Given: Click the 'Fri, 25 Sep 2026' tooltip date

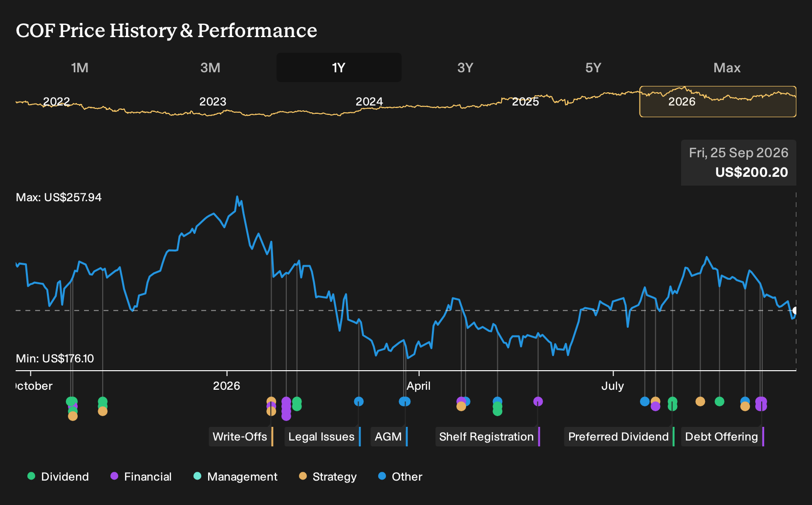Looking at the screenshot, I should pos(739,153).
